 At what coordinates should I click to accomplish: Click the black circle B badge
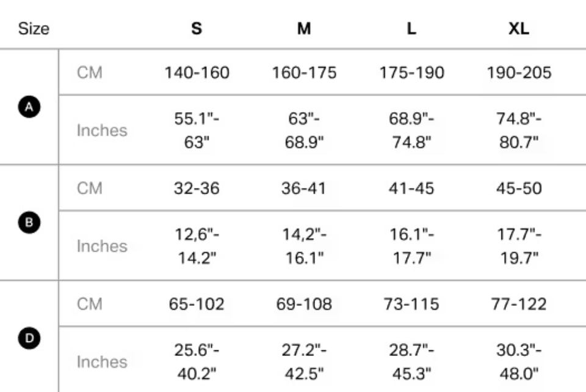(29, 223)
